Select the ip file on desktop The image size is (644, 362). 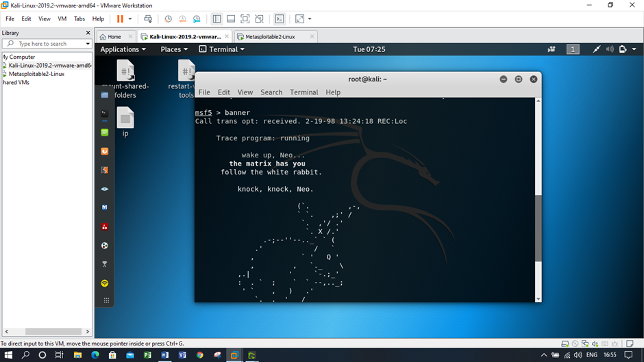pos(125,122)
